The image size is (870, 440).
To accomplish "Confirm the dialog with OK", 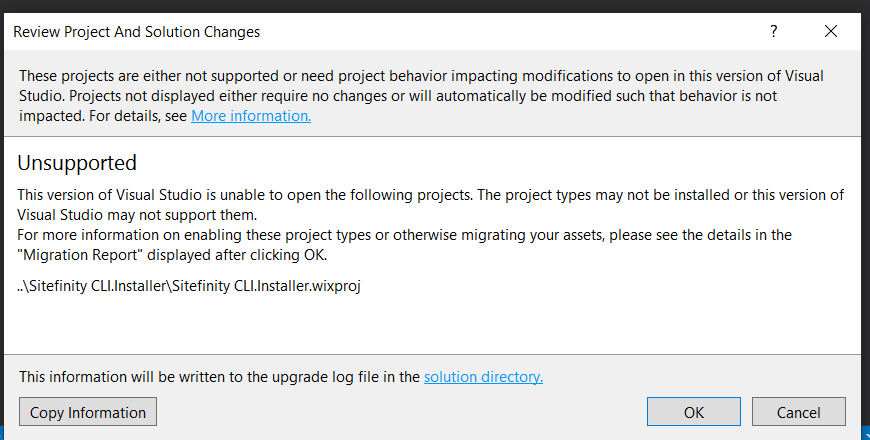I will [694, 412].
